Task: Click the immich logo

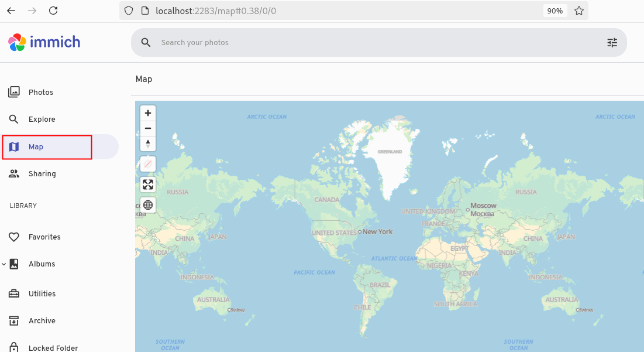Action: (x=44, y=42)
